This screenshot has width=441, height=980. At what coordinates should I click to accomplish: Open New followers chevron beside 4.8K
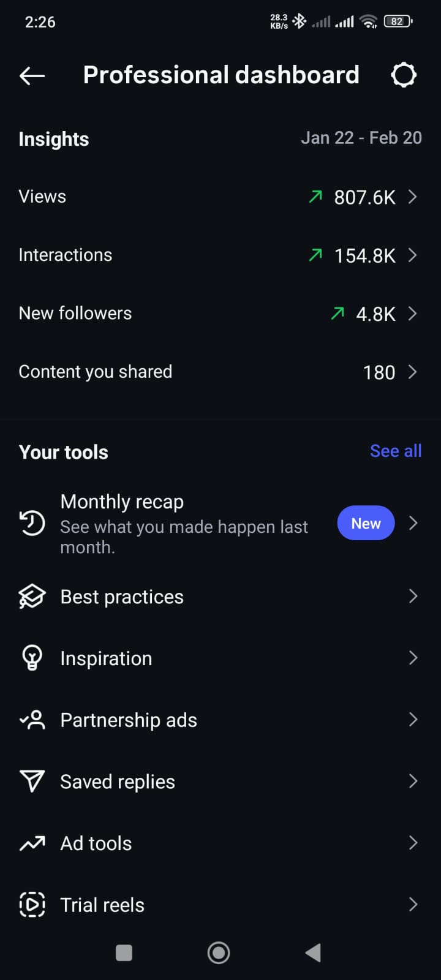coord(413,314)
